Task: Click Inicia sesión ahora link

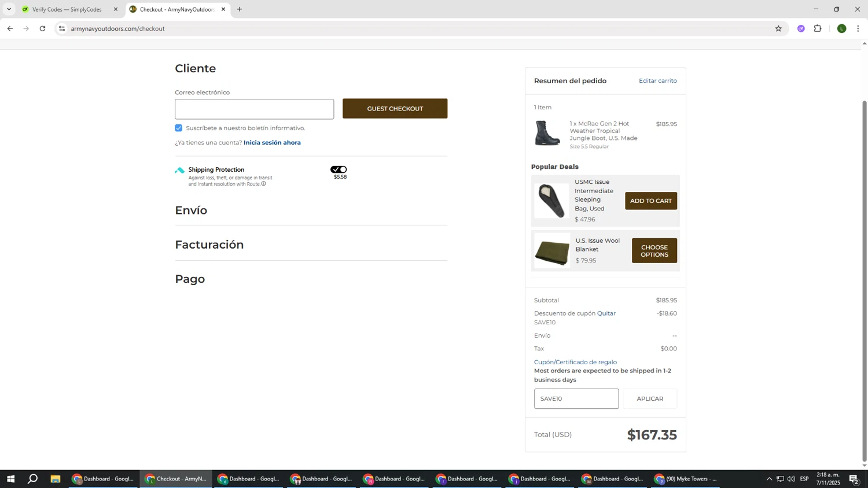Action: tap(272, 142)
